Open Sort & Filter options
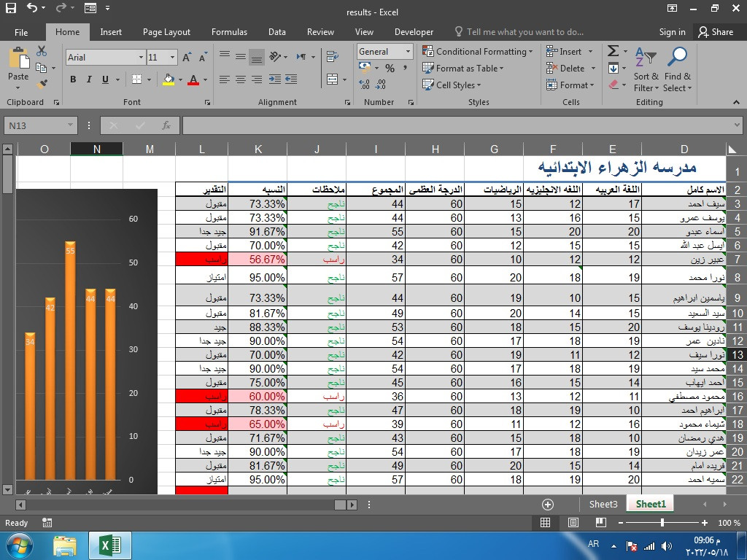This screenshot has width=747, height=560. pyautogui.click(x=646, y=69)
